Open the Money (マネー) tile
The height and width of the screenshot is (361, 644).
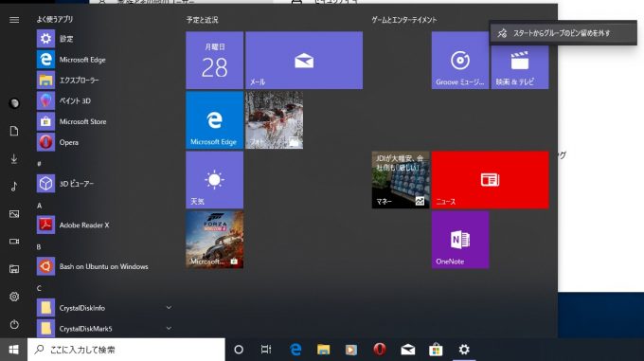(401, 180)
